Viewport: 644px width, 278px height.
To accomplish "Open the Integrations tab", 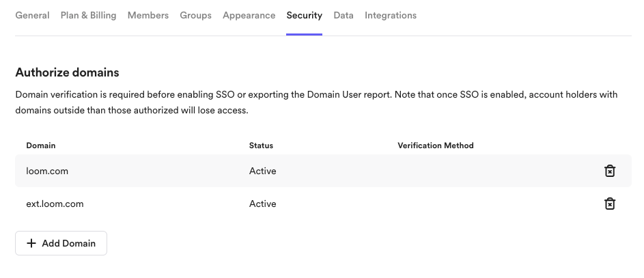I will tap(390, 15).
